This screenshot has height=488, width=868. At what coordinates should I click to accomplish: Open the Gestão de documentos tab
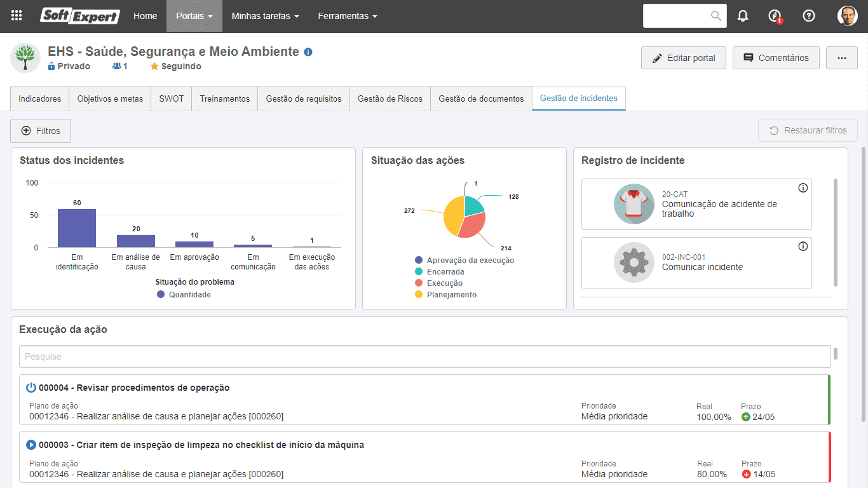point(481,98)
